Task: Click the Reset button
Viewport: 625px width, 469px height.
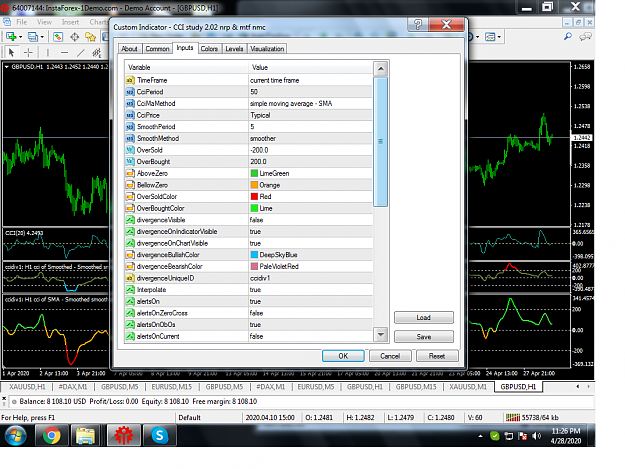Action: [437, 356]
